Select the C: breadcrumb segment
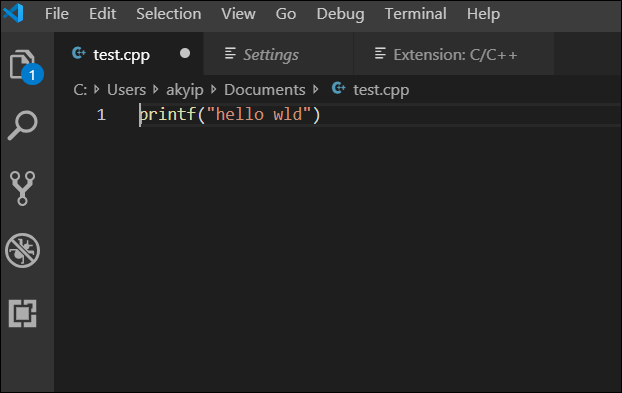This screenshot has height=393, width=622. [80, 90]
